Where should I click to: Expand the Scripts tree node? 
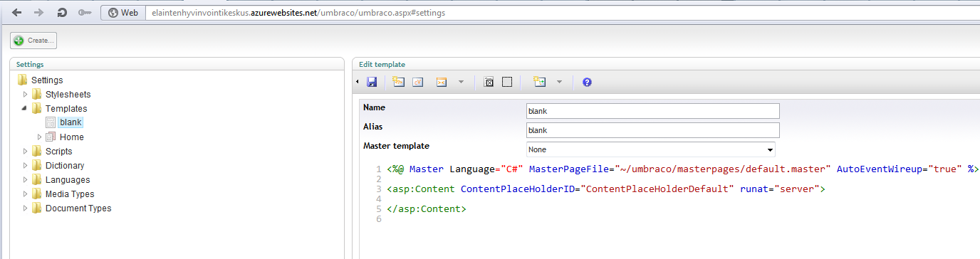click(x=26, y=151)
